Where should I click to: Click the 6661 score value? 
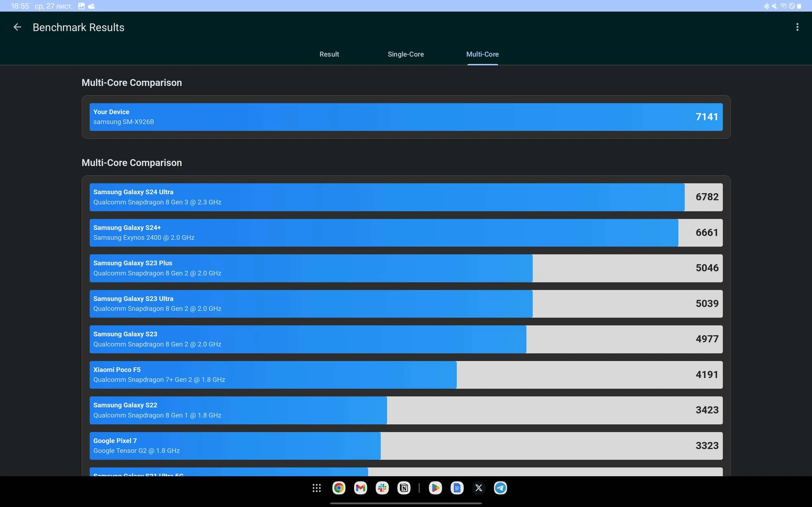click(707, 233)
